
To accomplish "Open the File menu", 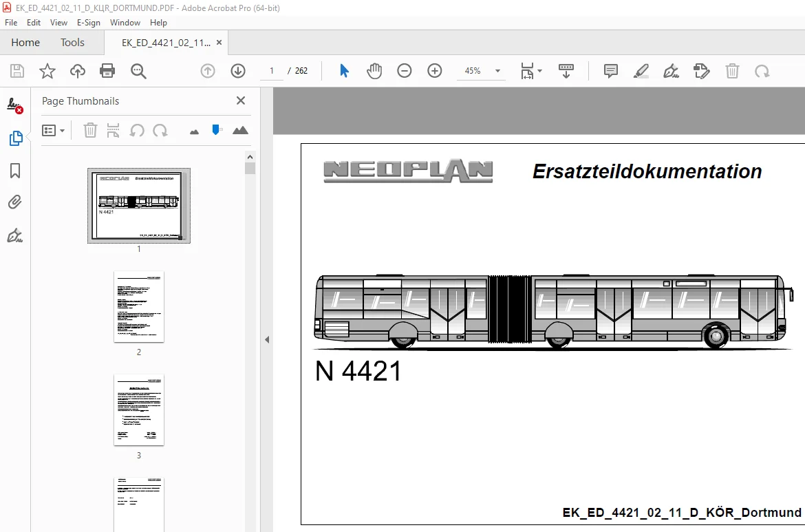I will (11, 23).
